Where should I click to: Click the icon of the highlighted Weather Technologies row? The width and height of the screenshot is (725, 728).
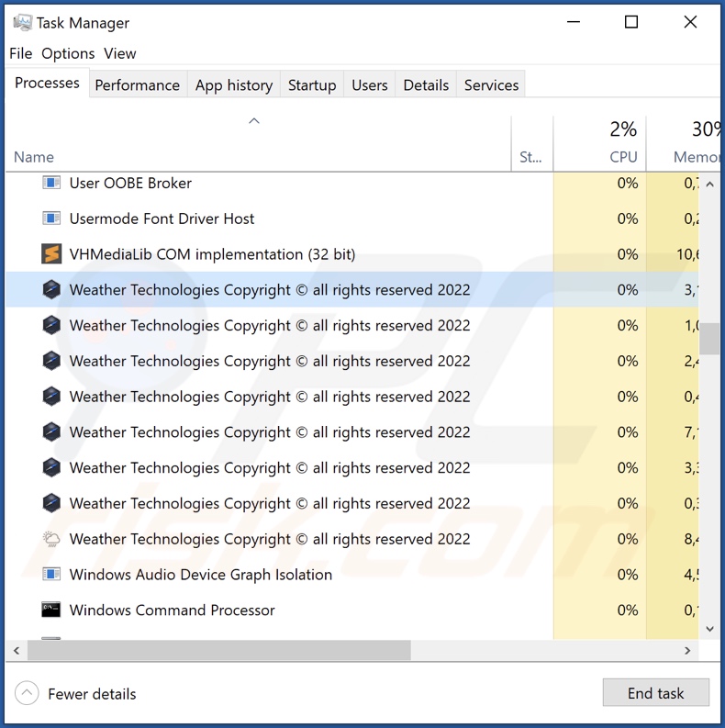pos(51,290)
